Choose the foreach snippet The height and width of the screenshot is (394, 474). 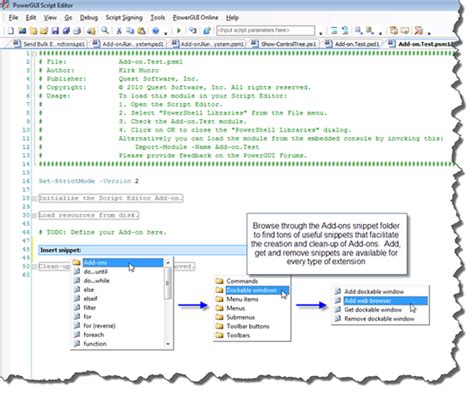(x=94, y=335)
